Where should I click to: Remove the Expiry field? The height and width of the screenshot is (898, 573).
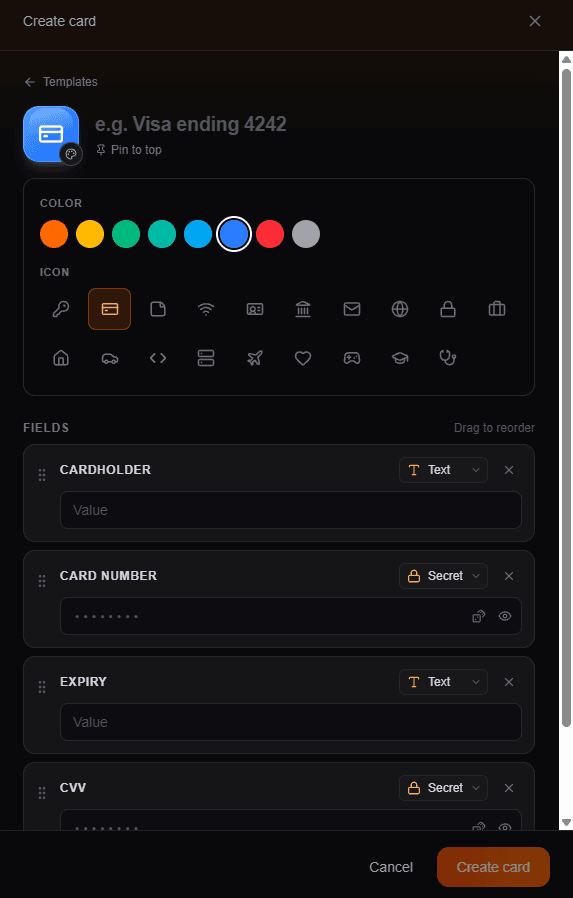click(x=509, y=682)
